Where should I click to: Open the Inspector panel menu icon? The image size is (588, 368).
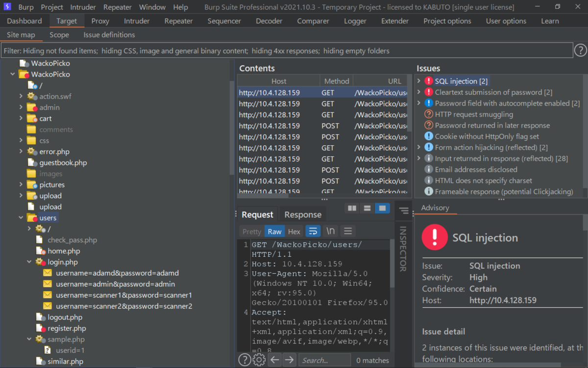(404, 211)
